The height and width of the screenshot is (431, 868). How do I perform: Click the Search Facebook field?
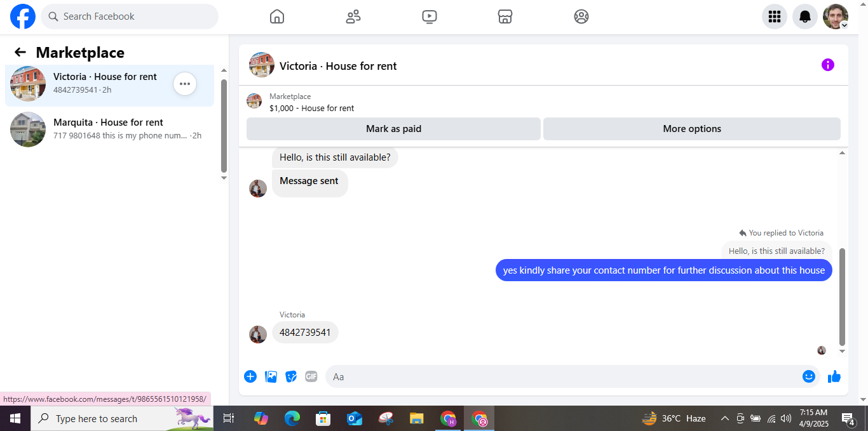pos(130,17)
